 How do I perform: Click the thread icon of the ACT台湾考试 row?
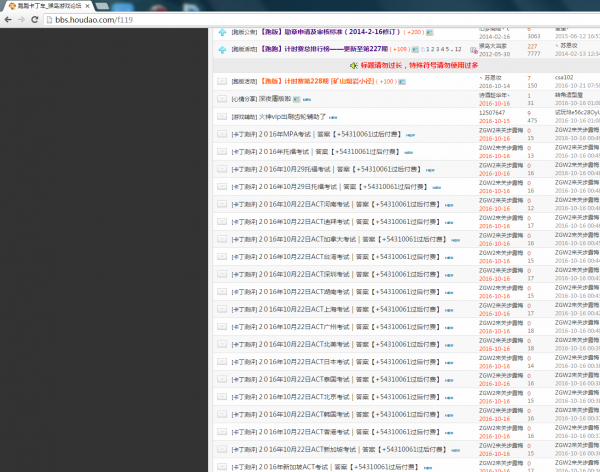tap(222, 256)
